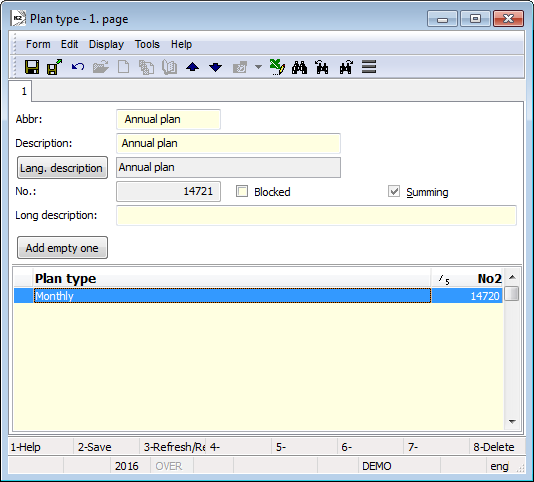Open the Tools menu

[147, 44]
